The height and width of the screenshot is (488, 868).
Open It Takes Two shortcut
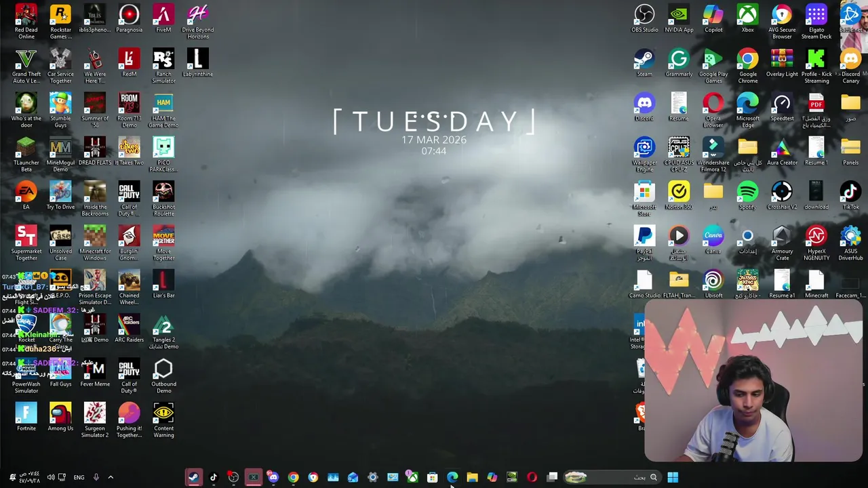129,152
